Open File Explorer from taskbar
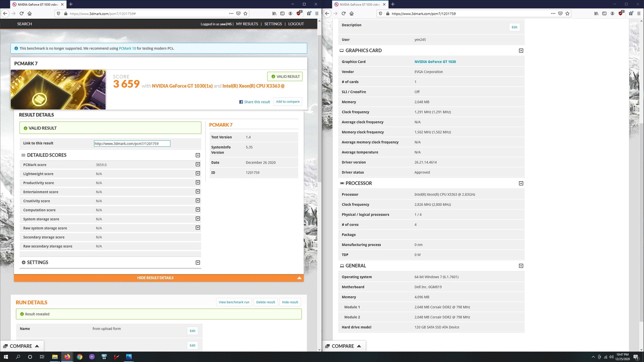The image size is (644, 362). tap(55, 357)
